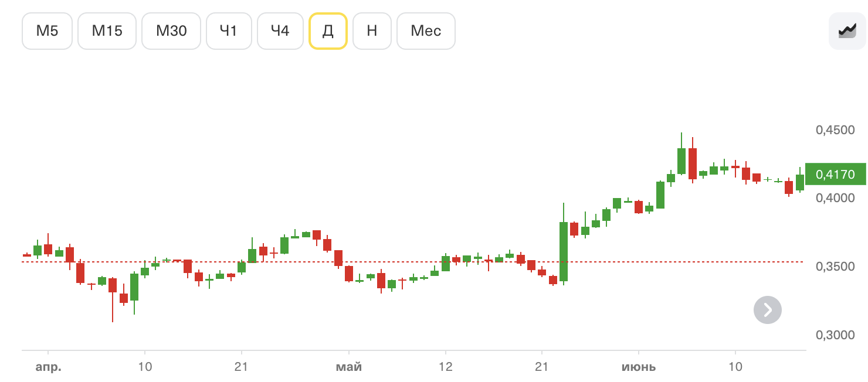Click the июнь label on time axis

(x=639, y=367)
